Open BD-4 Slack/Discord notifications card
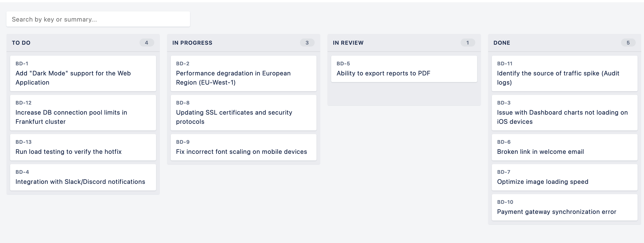Screen dimensions: 644x243 [83, 177]
